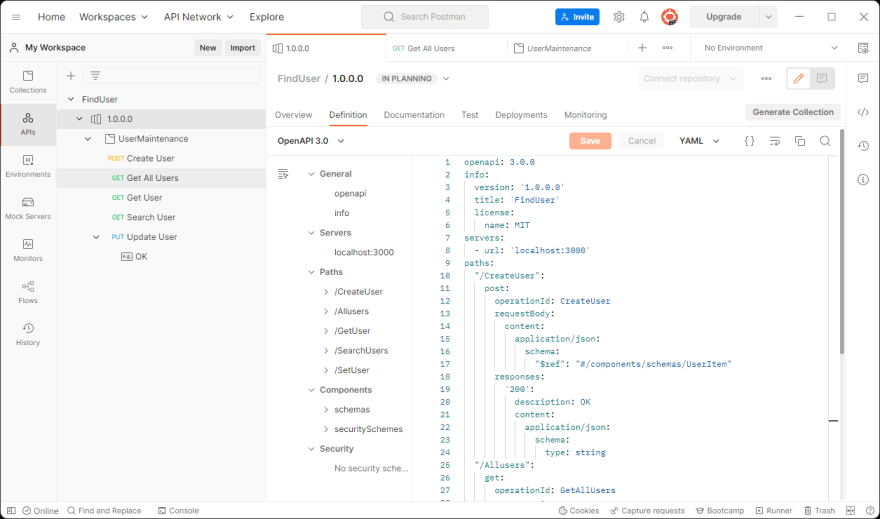Screen dimensions: 880x519
Task: Click the Save button
Action: click(590, 141)
